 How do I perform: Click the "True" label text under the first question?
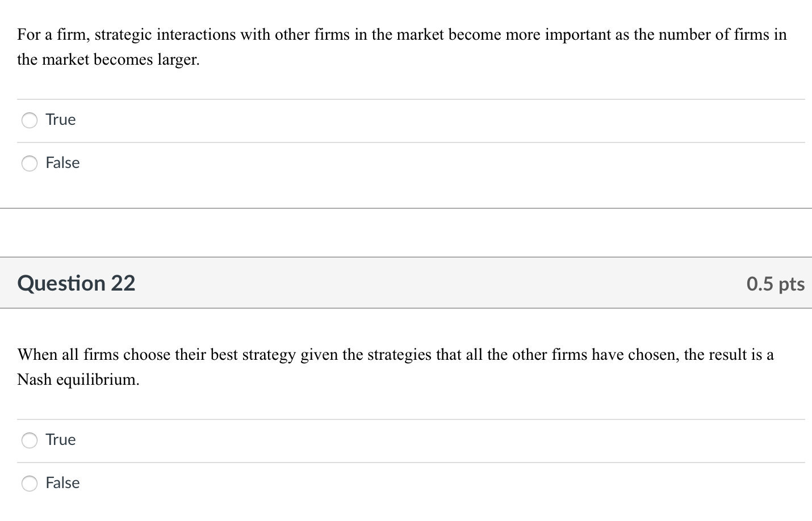61,120
